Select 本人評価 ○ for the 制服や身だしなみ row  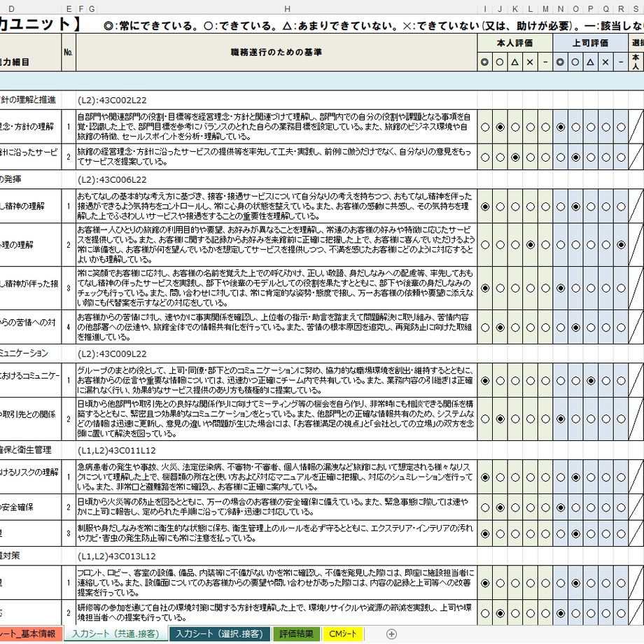point(500,534)
